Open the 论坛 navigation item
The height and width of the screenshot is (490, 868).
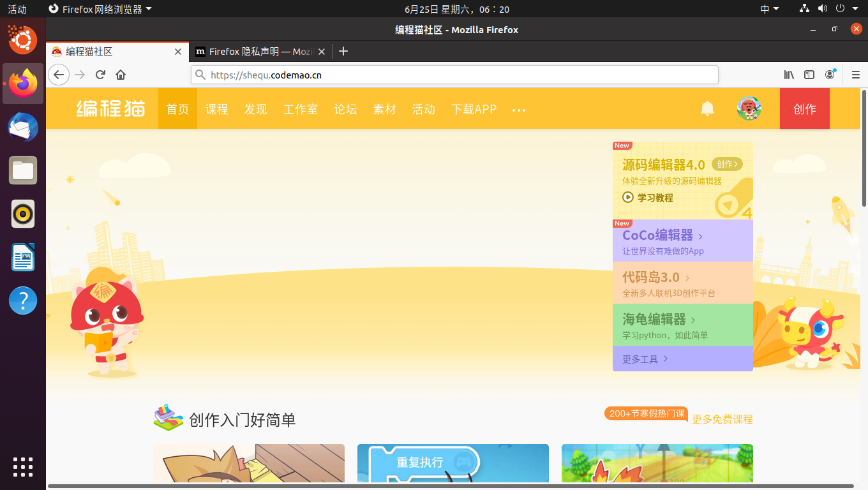(345, 109)
